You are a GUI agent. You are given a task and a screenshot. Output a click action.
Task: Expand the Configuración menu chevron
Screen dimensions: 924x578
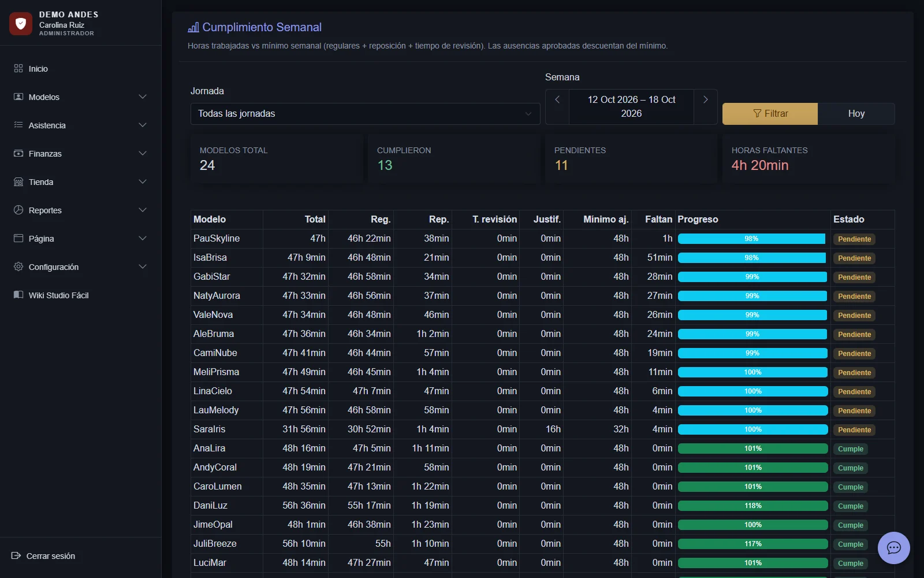tap(143, 266)
